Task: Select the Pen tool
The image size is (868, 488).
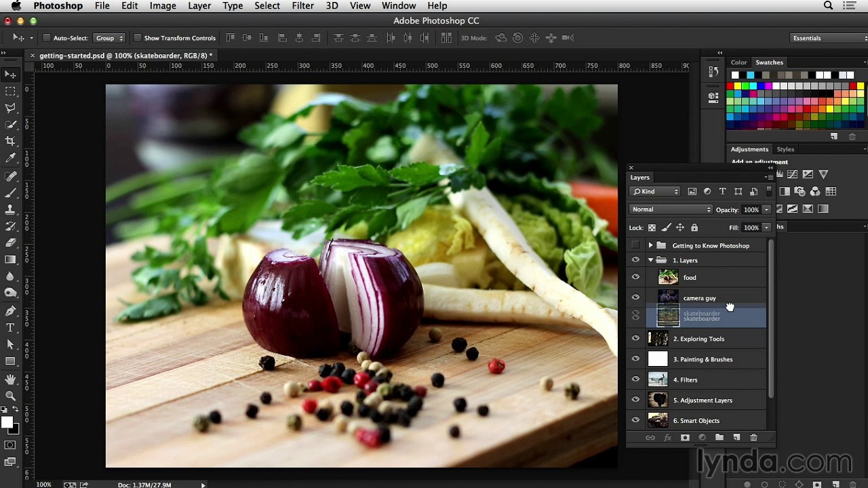Action: 10,311
